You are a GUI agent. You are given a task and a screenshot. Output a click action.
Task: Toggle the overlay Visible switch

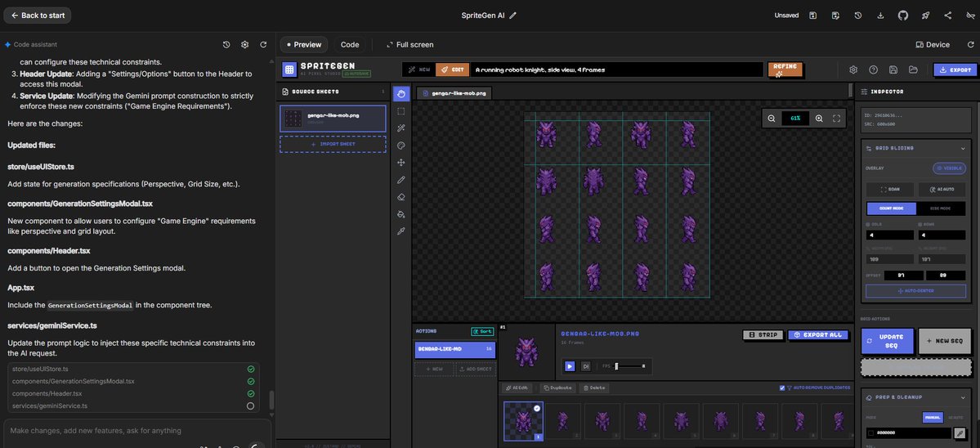coord(949,168)
